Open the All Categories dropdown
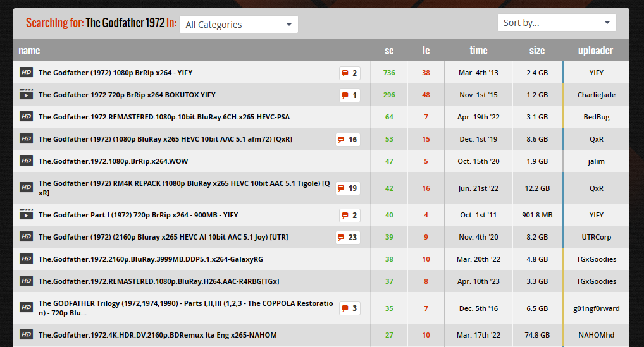This screenshot has height=347, width=644. coord(238,25)
